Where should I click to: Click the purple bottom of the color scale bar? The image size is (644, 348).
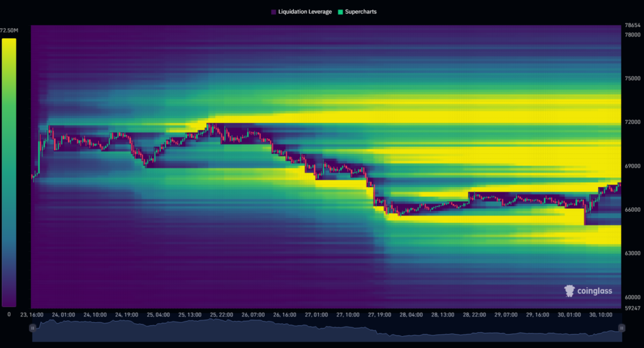point(9,300)
